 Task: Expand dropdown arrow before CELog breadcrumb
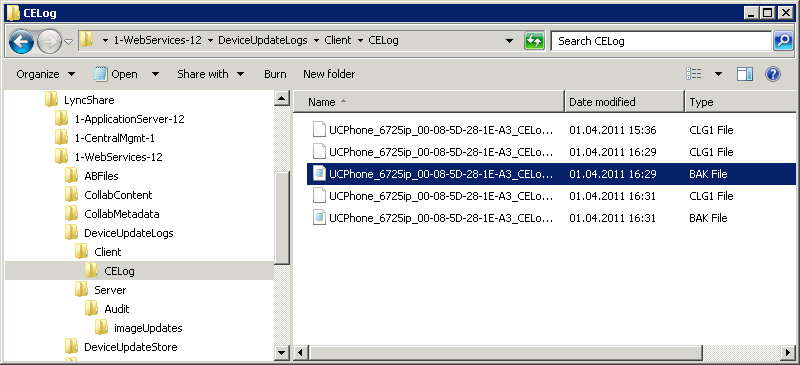(360, 41)
